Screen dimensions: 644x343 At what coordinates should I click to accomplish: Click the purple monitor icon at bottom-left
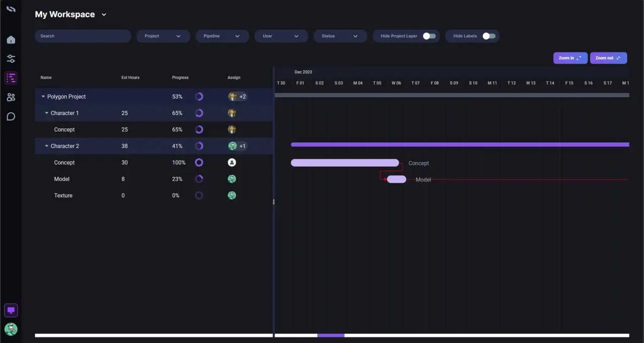[11, 310]
